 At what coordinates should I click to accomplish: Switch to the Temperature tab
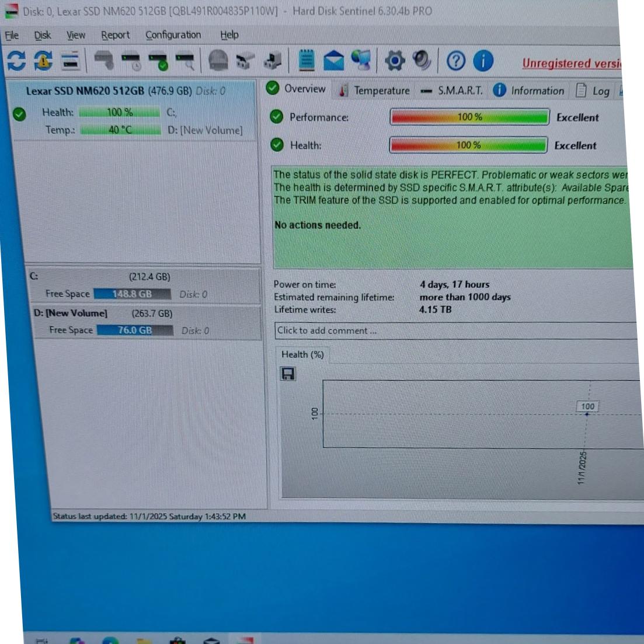[374, 90]
